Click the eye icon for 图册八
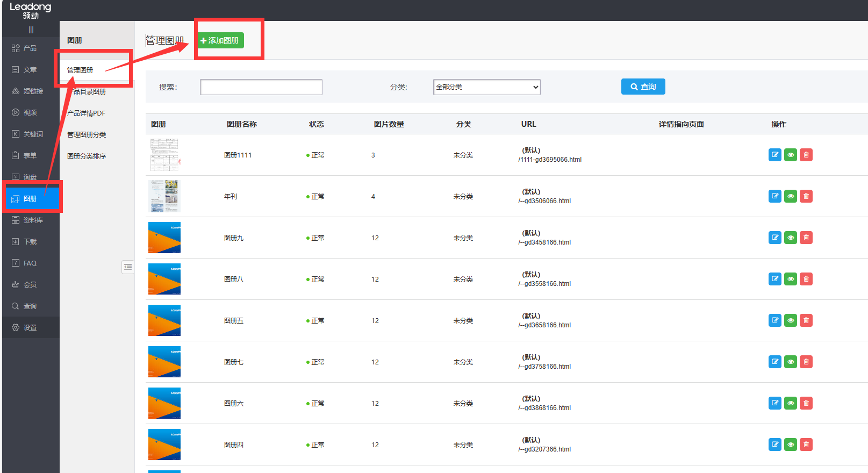Viewport: 868px width, 473px height. coord(790,279)
